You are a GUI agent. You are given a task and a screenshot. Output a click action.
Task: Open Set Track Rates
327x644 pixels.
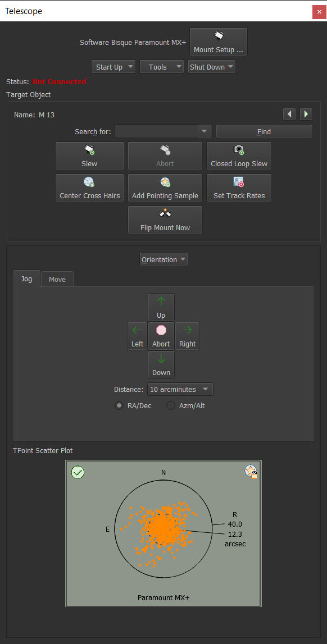point(239,188)
